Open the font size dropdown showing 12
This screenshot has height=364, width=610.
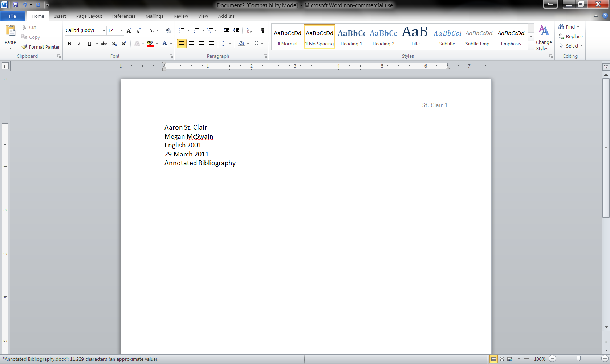click(121, 30)
